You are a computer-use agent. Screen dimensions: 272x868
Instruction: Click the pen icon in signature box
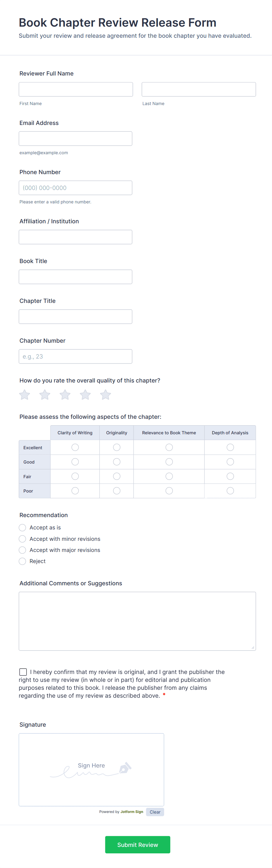coord(125,768)
